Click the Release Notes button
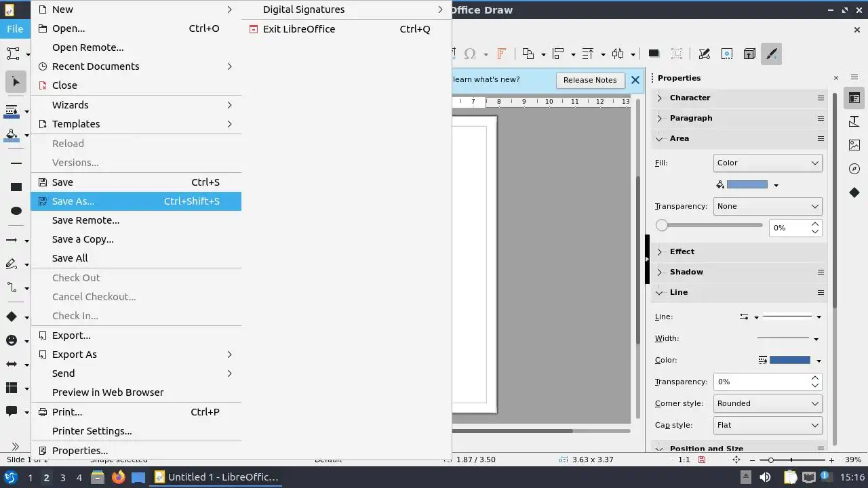868x488 pixels. (x=590, y=80)
